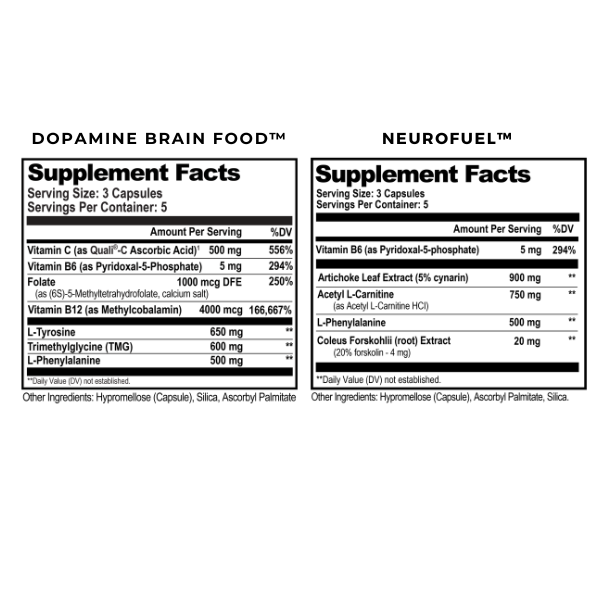Click Neurofuel 'Daily Value (DV) not established' footnote
Viewport: 600px width, 600px height.
click(378, 380)
